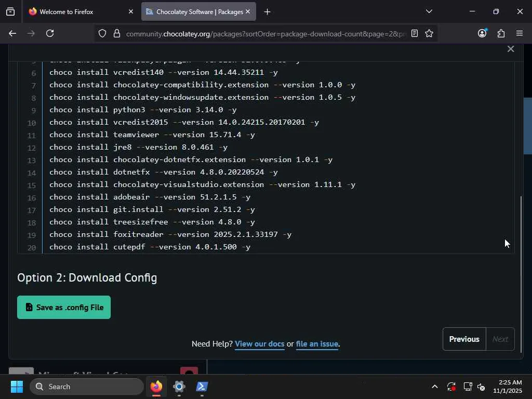Click the choco install cutepdf line
Viewport: 532px width, 399px height.
tap(150, 247)
